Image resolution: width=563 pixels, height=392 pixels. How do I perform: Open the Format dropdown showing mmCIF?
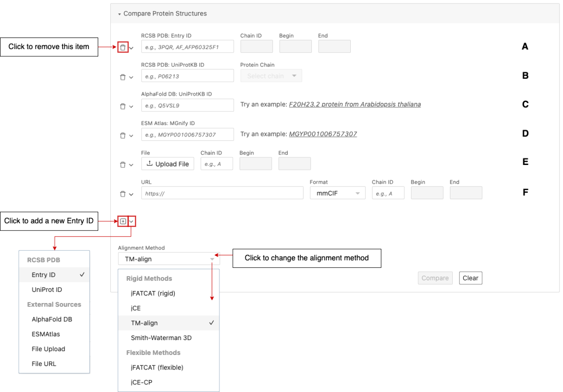[337, 192]
